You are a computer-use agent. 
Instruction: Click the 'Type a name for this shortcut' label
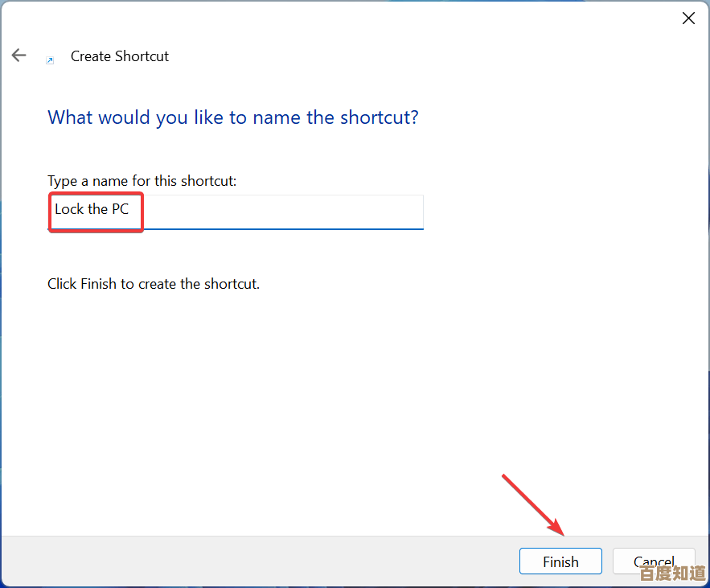pos(142,181)
